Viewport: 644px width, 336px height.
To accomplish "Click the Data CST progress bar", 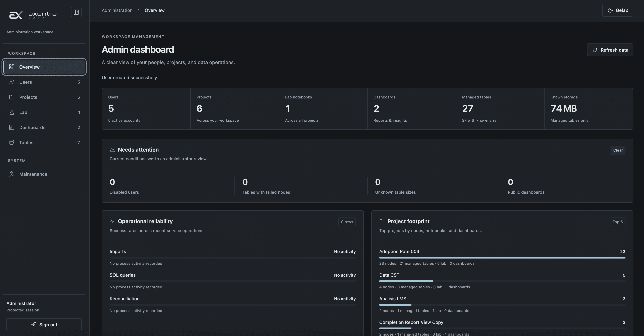I will (502, 281).
